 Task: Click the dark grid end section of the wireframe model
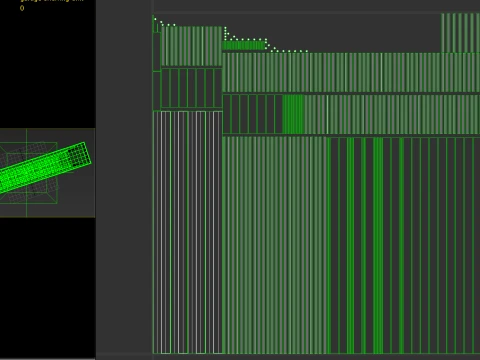click(x=78, y=155)
